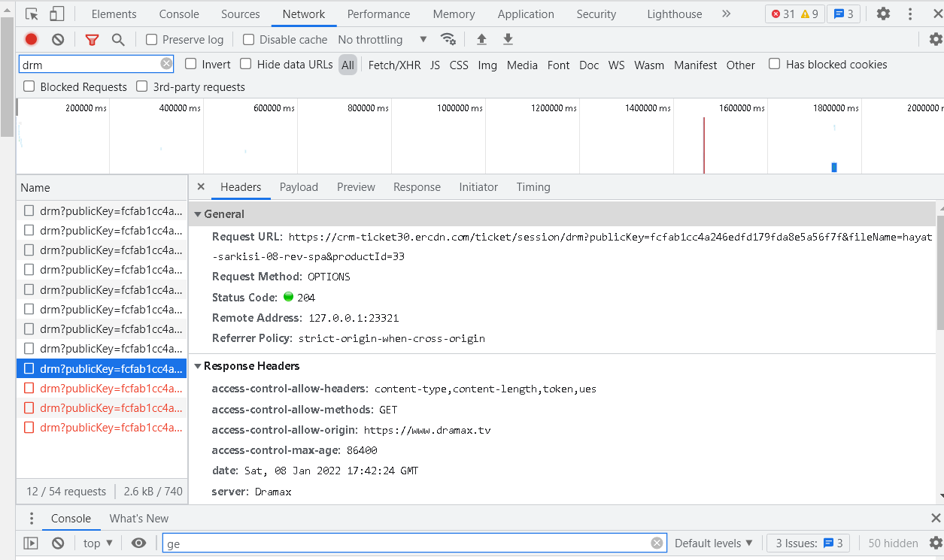This screenshot has width=944, height=560.
Task: Clear the network log
Action: pos(58,40)
